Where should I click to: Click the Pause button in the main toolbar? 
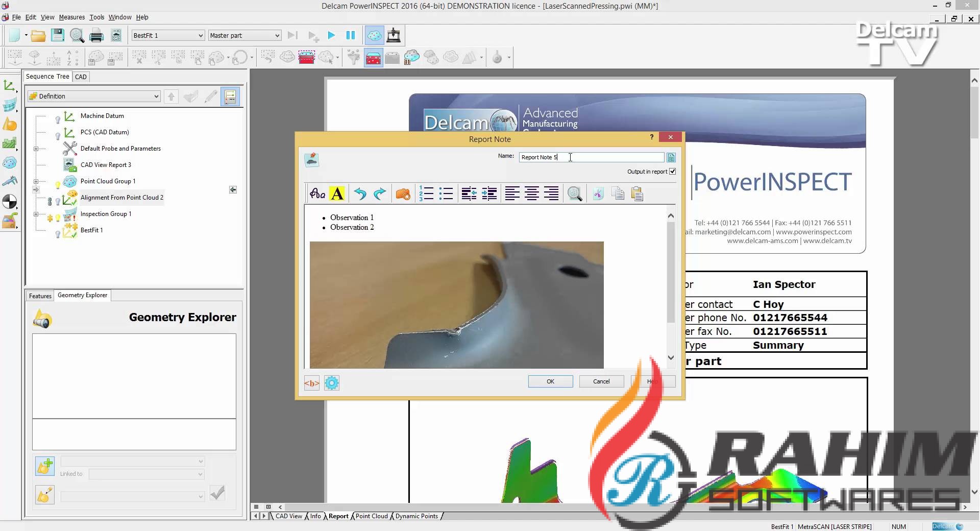(x=351, y=35)
